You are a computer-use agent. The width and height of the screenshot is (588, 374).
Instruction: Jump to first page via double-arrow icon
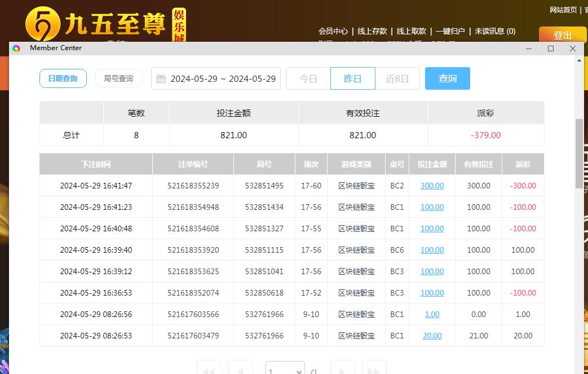pyautogui.click(x=209, y=369)
